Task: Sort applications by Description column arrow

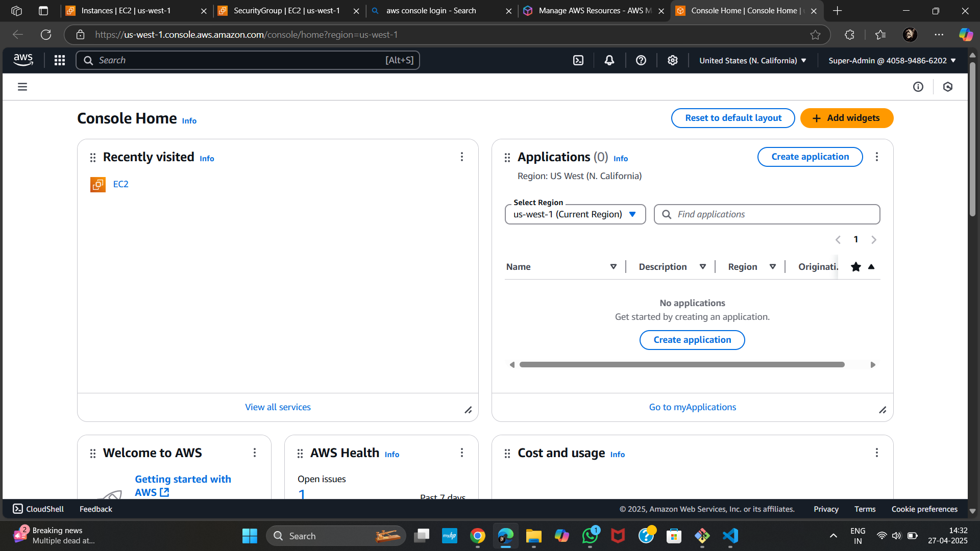Action: pos(703,267)
